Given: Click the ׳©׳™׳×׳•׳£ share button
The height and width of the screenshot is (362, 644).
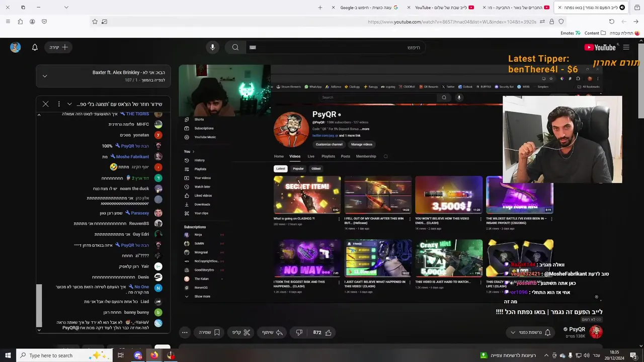Looking at the screenshot, I should [x=272, y=332].
